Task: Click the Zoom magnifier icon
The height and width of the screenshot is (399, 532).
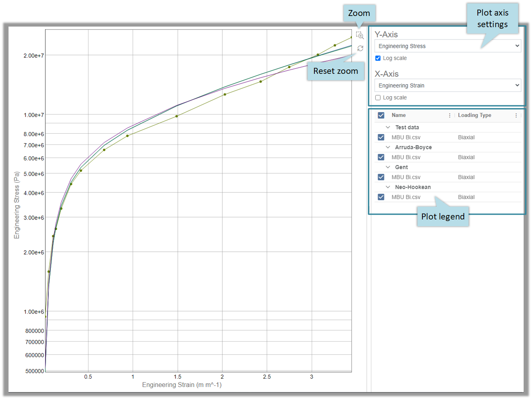Action: pyautogui.click(x=360, y=36)
